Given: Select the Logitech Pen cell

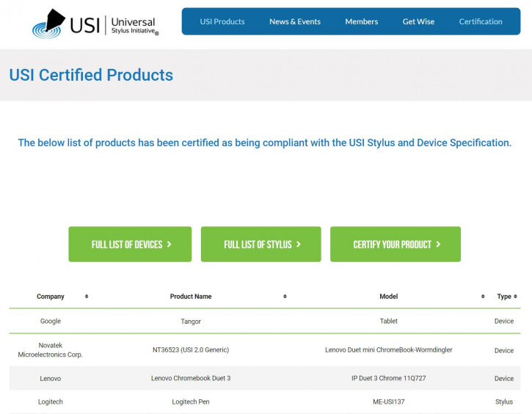Looking at the screenshot, I should click(191, 402).
